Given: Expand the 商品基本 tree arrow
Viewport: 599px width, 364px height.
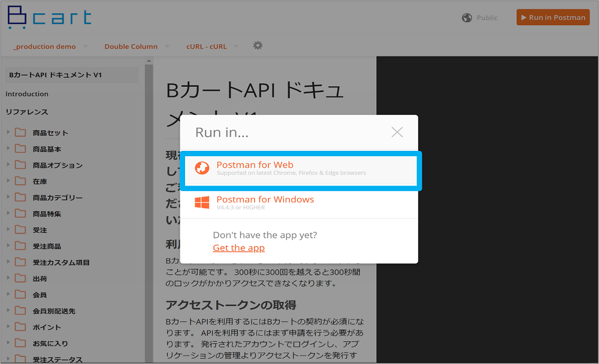Looking at the screenshot, I should 8,148.
